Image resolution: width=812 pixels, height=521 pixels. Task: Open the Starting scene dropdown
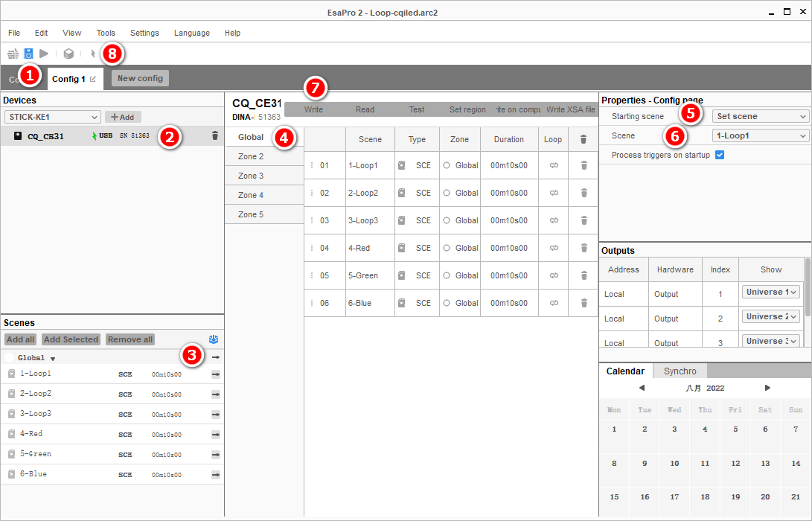(x=760, y=116)
